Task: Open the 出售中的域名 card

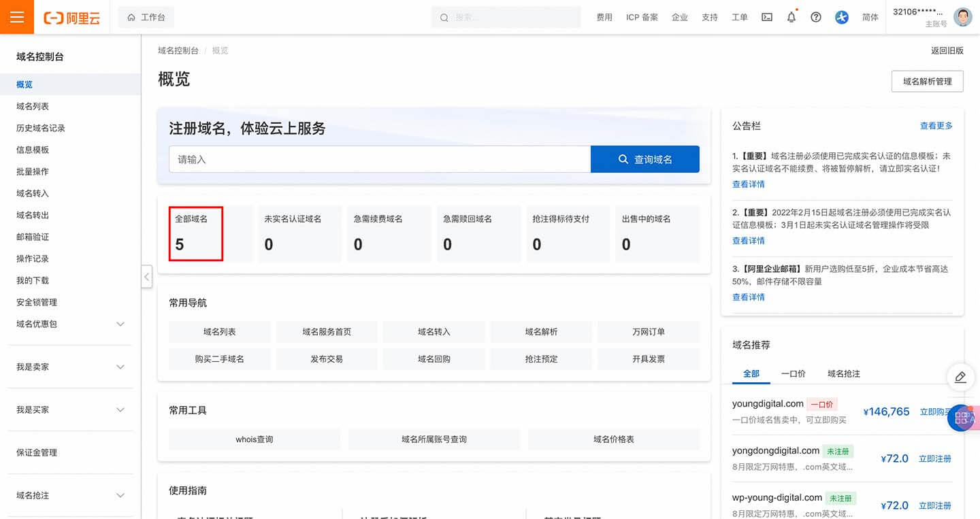Action: click(x=657, y=233)
